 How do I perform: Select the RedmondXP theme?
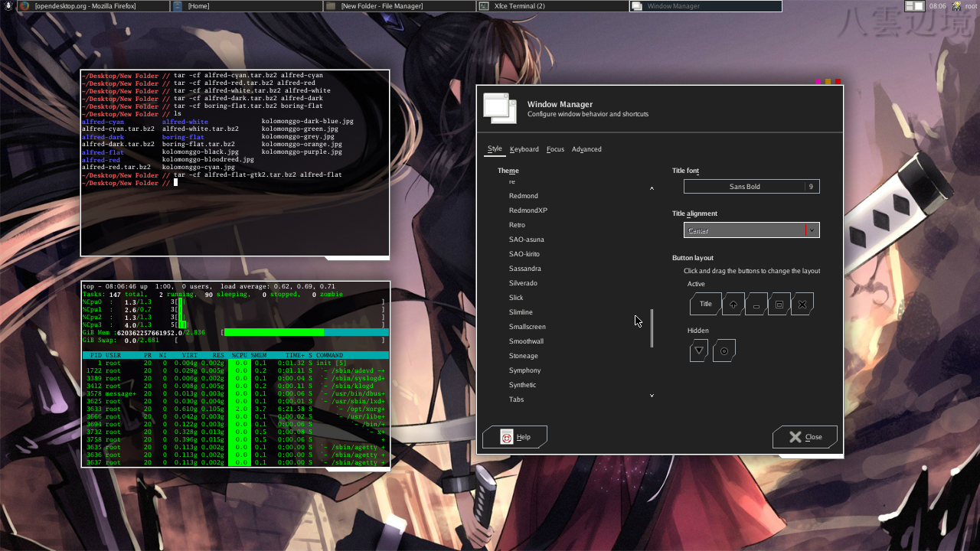[528, 210]
